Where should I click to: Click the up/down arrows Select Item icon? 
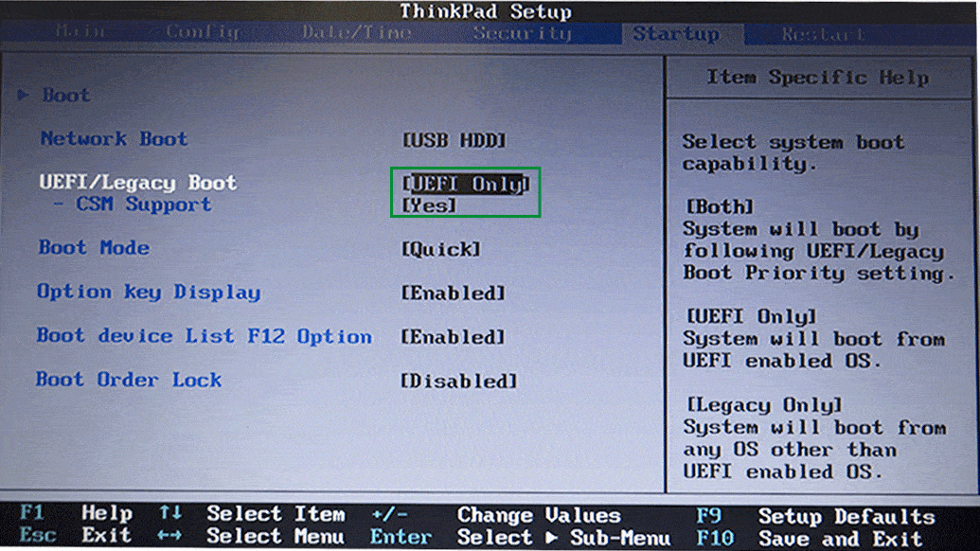pyautogui.click(x=170, y=513)
